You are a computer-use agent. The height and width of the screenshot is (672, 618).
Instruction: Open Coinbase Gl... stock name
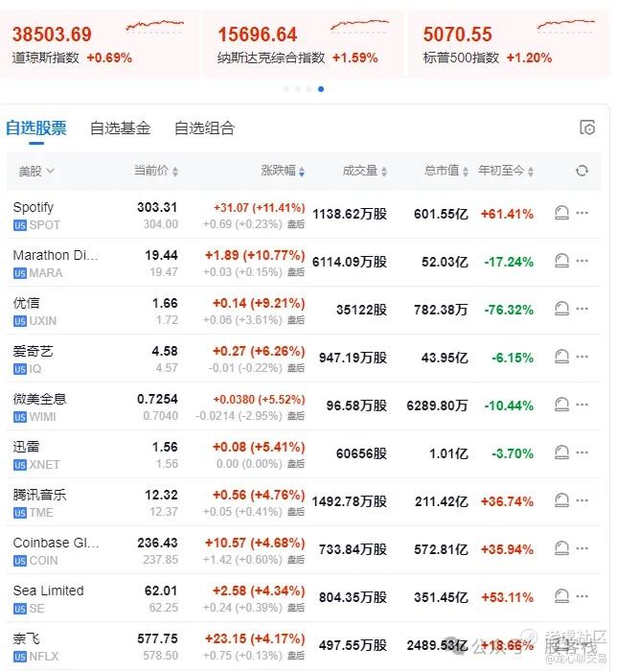57,543
